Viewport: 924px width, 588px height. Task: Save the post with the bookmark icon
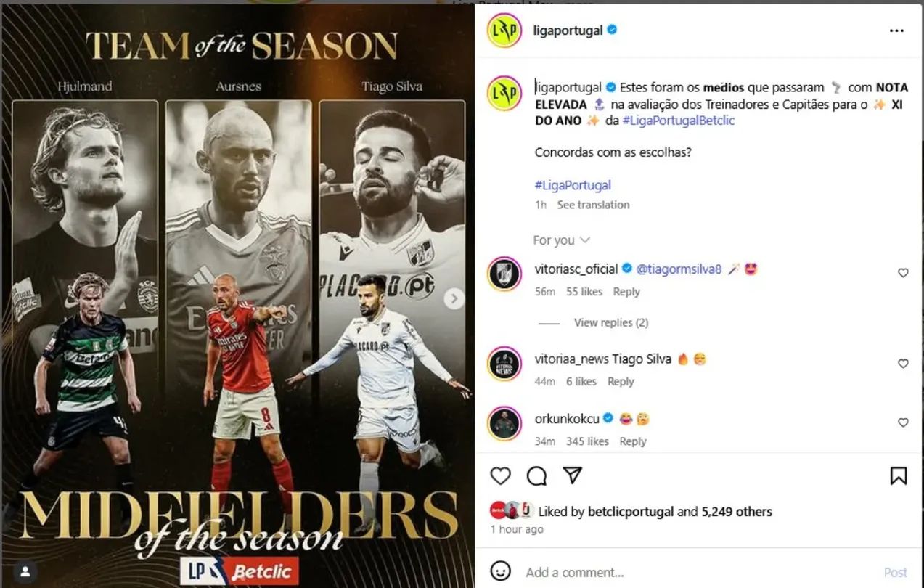[898, 475]
